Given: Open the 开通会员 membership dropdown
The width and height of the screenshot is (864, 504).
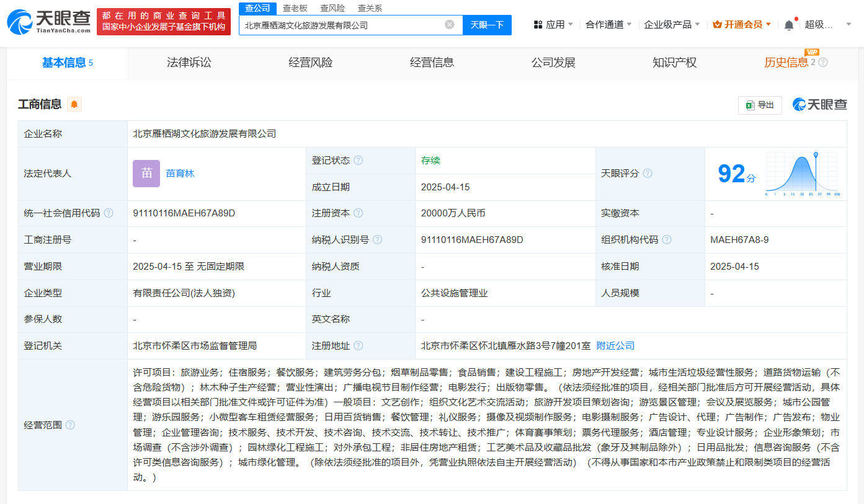Looking at the screenshot, I should (742, 25).
